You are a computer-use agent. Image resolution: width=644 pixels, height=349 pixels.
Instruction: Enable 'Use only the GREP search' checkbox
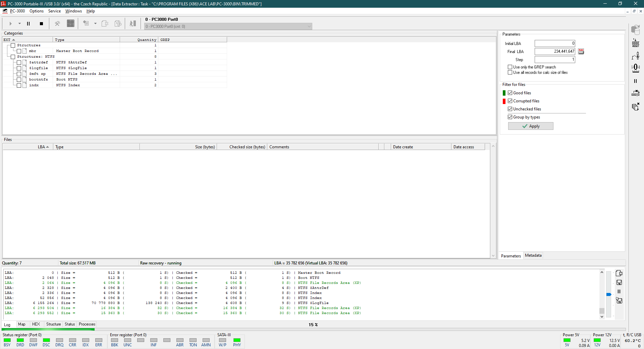[510, 67]
